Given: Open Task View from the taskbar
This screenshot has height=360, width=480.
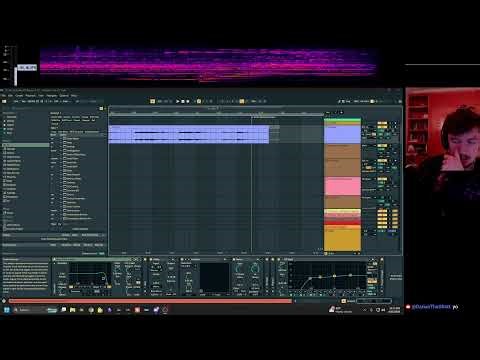Looking at the screenshot, I should click(x=64, y=310).
